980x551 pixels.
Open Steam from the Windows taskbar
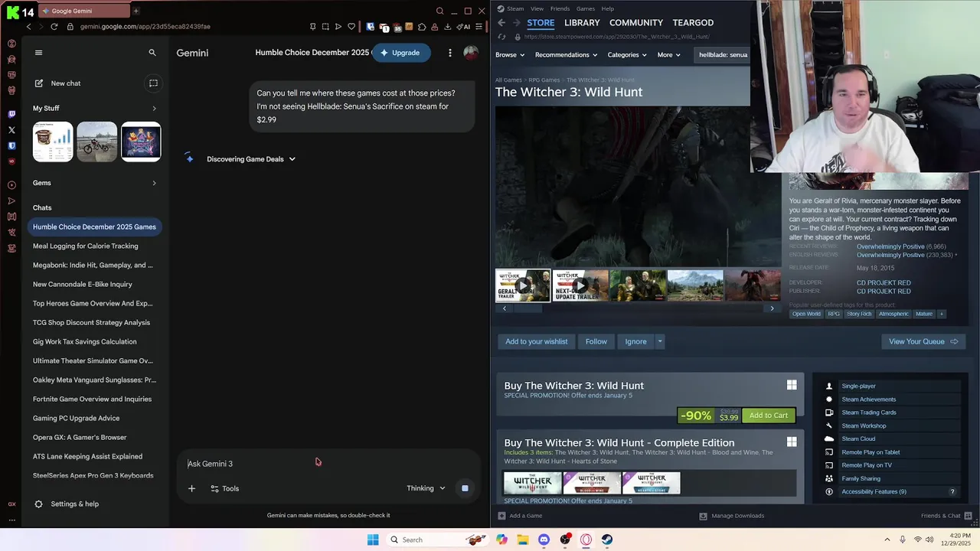click(x=607, y=540)
